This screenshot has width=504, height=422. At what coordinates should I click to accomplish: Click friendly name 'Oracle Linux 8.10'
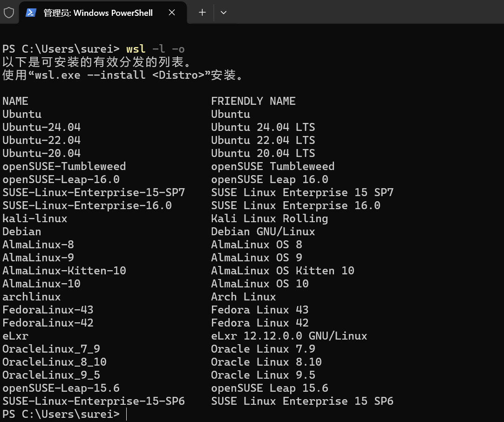click(x=266, y=362)
